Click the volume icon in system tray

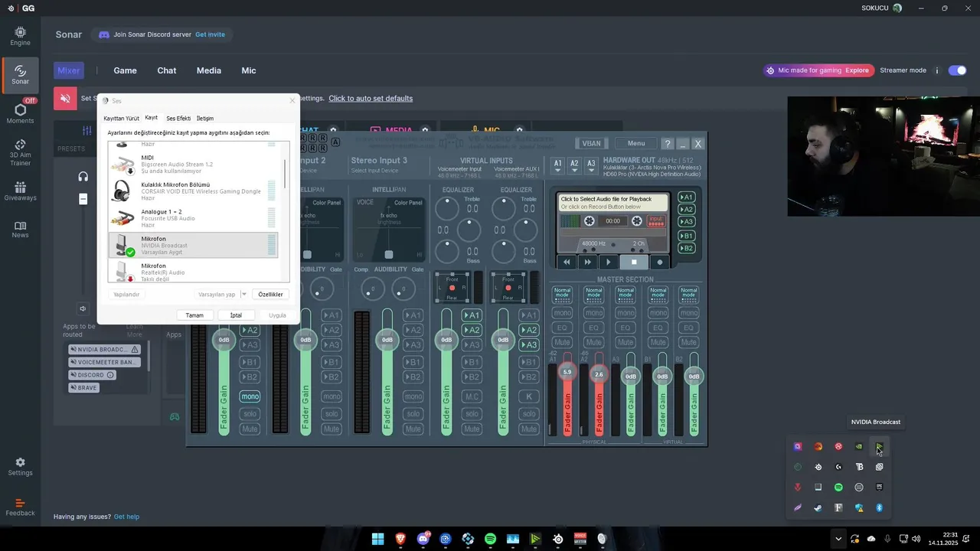[916, 539]
